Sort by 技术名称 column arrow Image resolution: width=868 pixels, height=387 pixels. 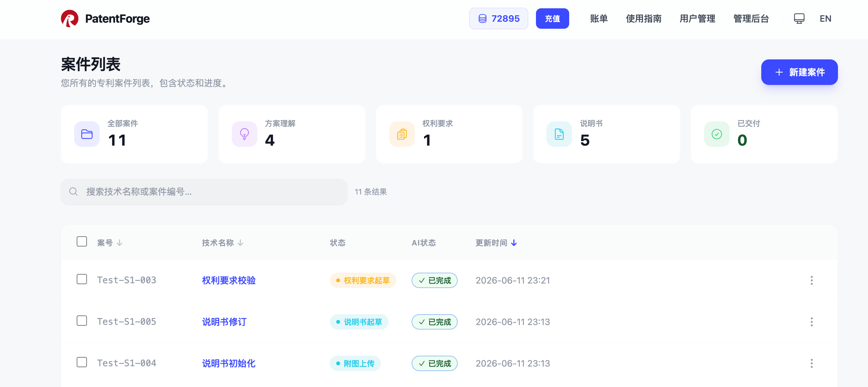coord(240,243)
